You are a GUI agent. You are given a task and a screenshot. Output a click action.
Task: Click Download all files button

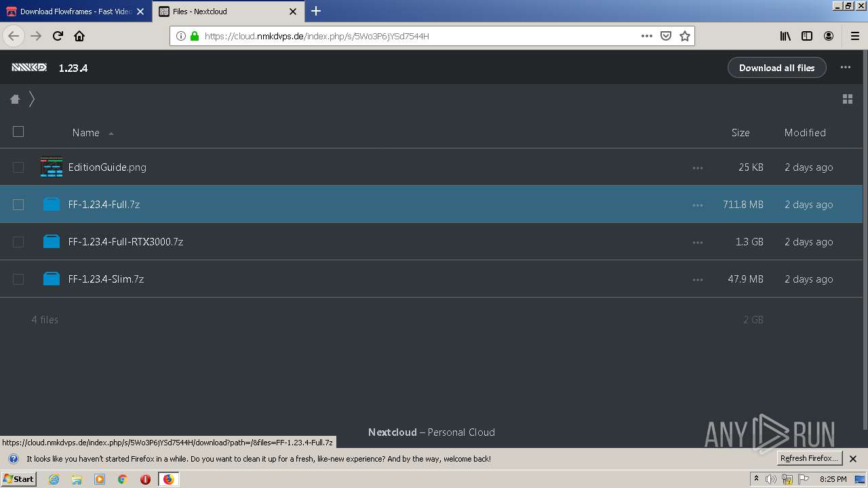tap(776, 68)
